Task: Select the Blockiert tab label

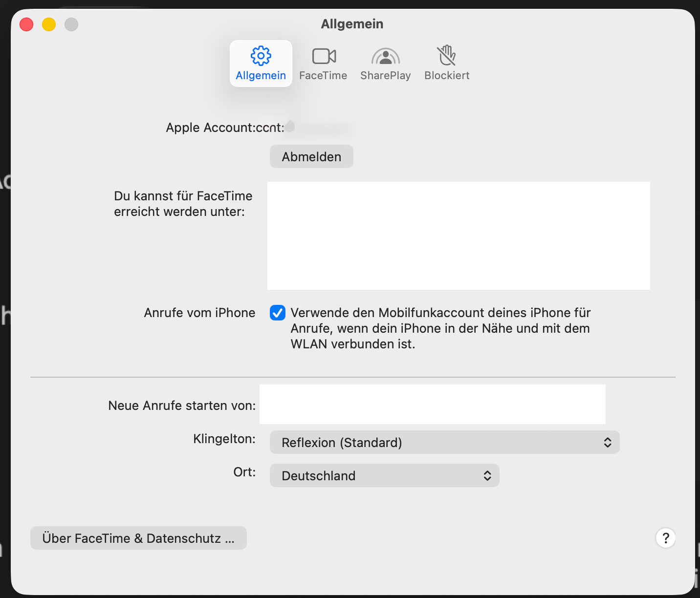Action: pyautogui.click(x=446, y=76)
